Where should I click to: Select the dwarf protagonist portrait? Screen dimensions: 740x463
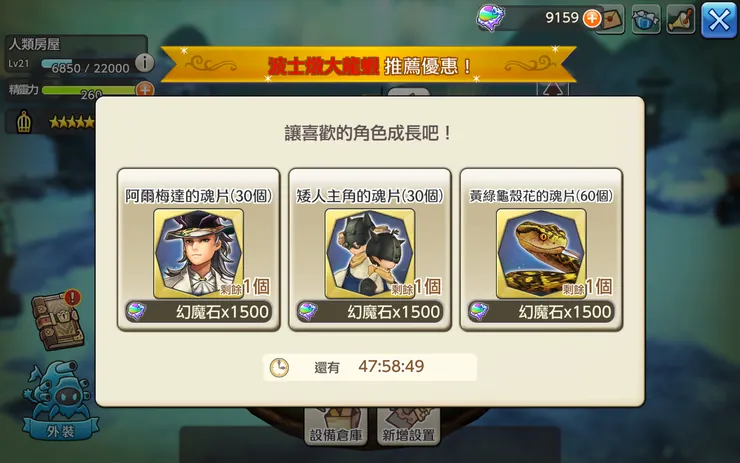(x=370, y=253)
